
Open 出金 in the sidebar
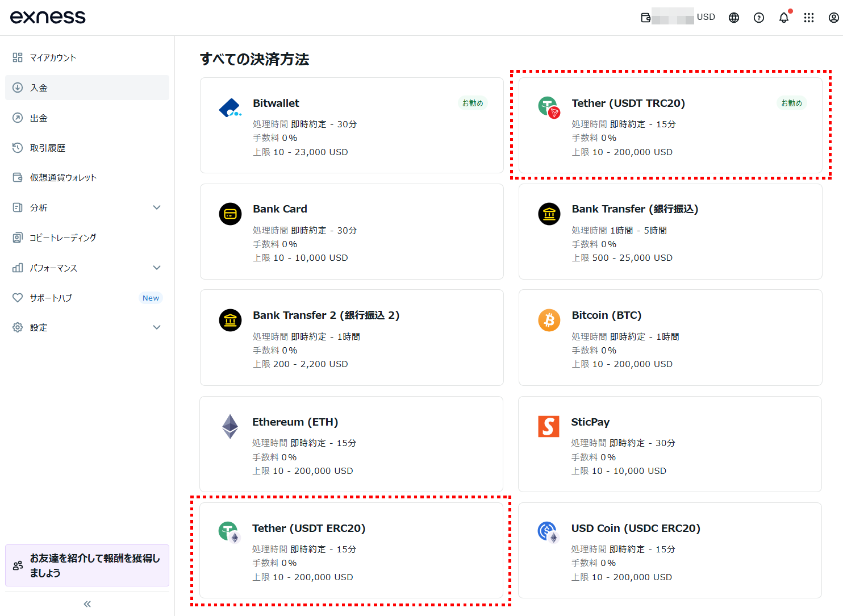(39, 118)
